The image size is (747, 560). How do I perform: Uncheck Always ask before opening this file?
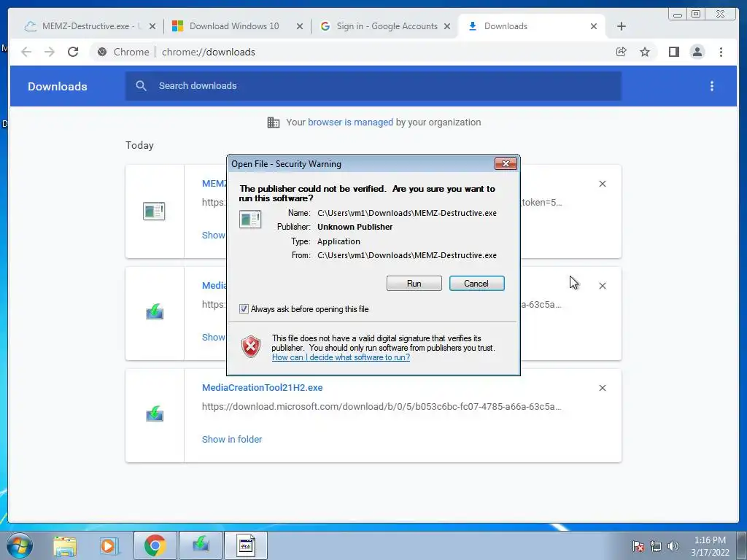pyautogui.click(x=244, y=309)
